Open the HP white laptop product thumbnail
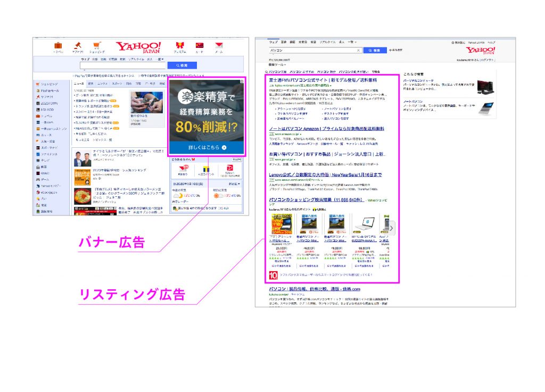The width and height of the screenshot is (545, 392). [x=364, y=223]
